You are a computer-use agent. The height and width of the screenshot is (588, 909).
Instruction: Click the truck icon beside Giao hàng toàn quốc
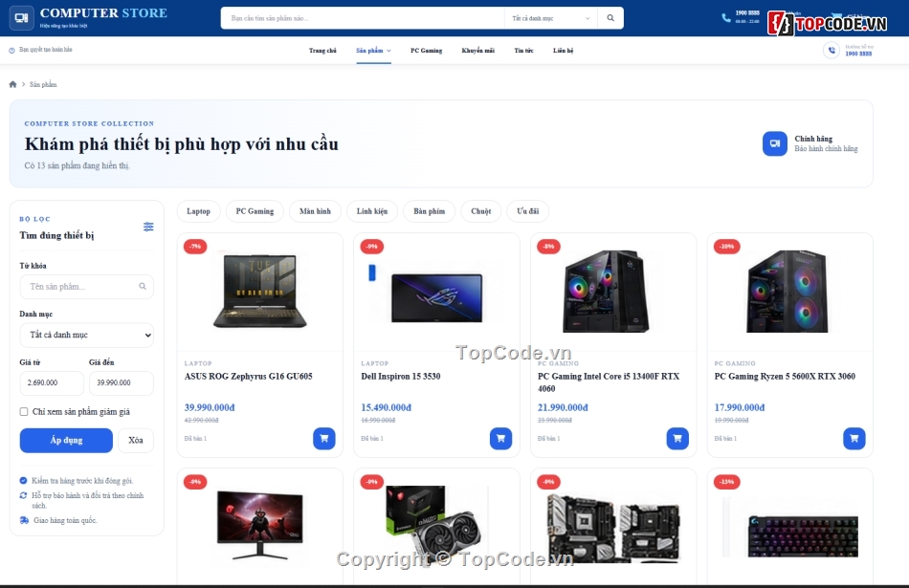(24, 520)
